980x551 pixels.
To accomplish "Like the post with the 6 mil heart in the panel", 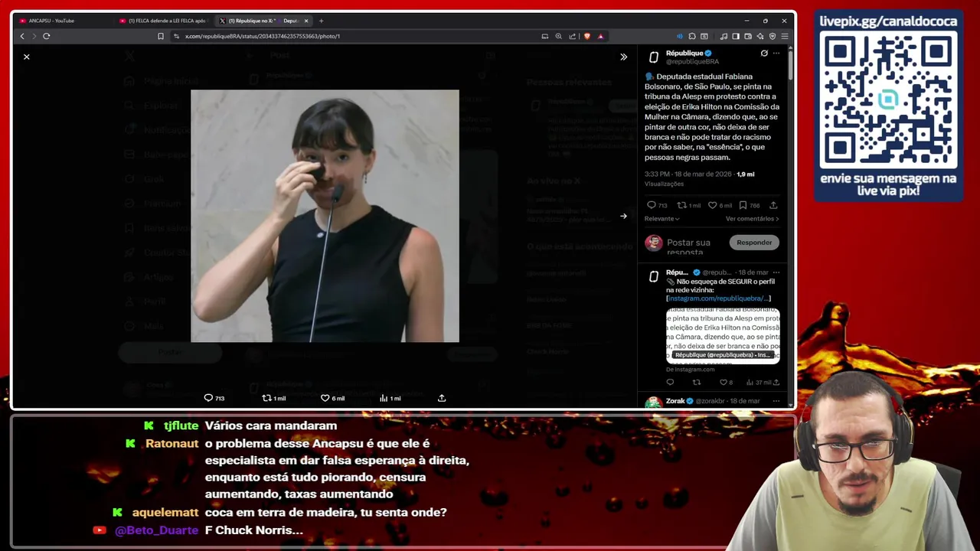I will coord(712,205).
